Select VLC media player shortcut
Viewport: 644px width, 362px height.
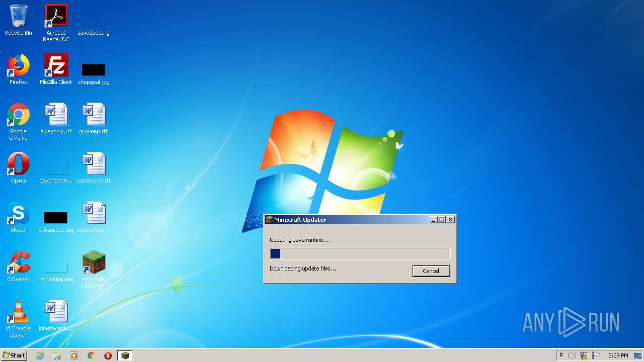[x=18, y=319]
